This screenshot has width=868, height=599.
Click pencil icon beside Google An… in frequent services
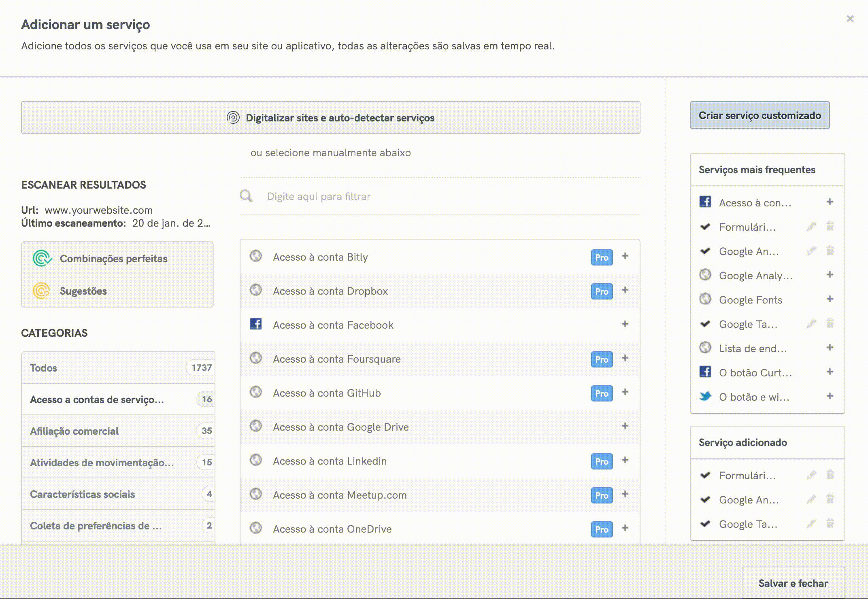[811, 251]
